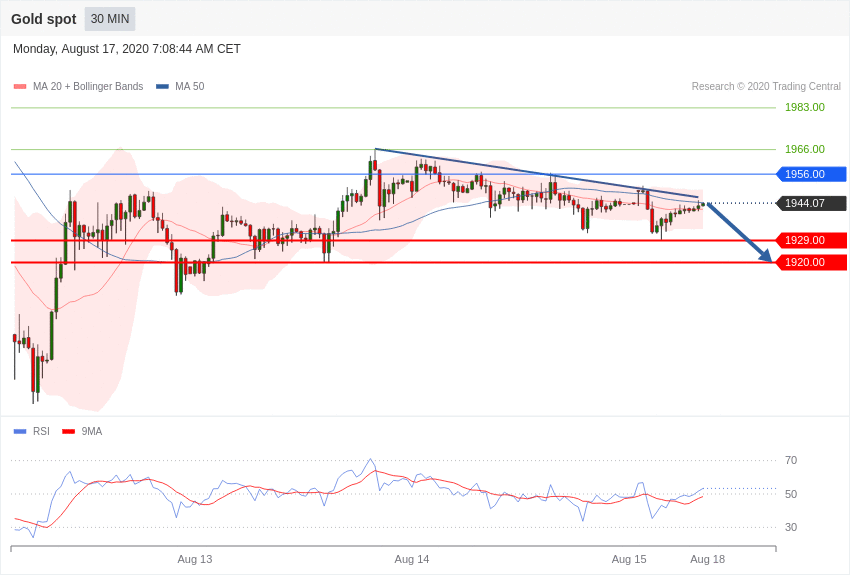Screen dimensions: 850x576
Task: Click the Aug 15 date axis label
Action: click(x=629, y=560)
